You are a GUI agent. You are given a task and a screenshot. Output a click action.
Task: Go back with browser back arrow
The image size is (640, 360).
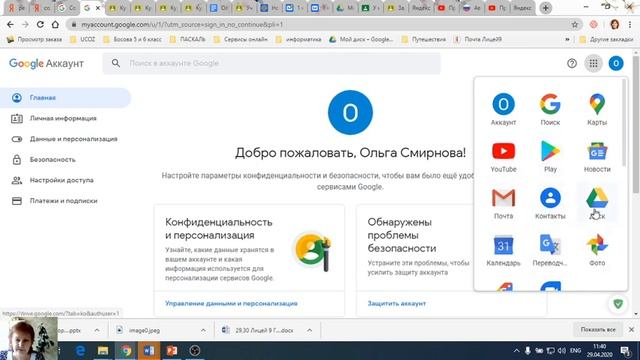(10, 24)
